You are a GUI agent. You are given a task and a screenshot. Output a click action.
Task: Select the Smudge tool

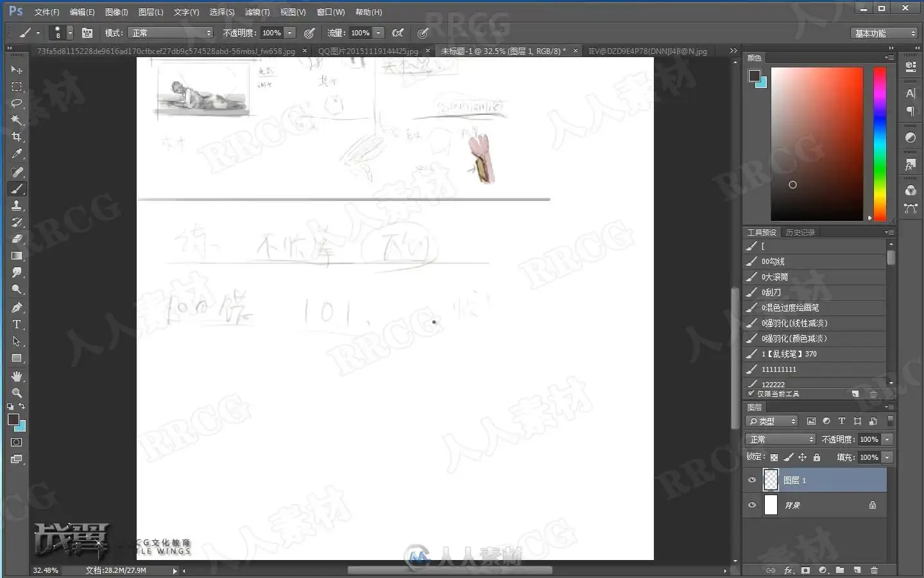(x=17, y=272)
